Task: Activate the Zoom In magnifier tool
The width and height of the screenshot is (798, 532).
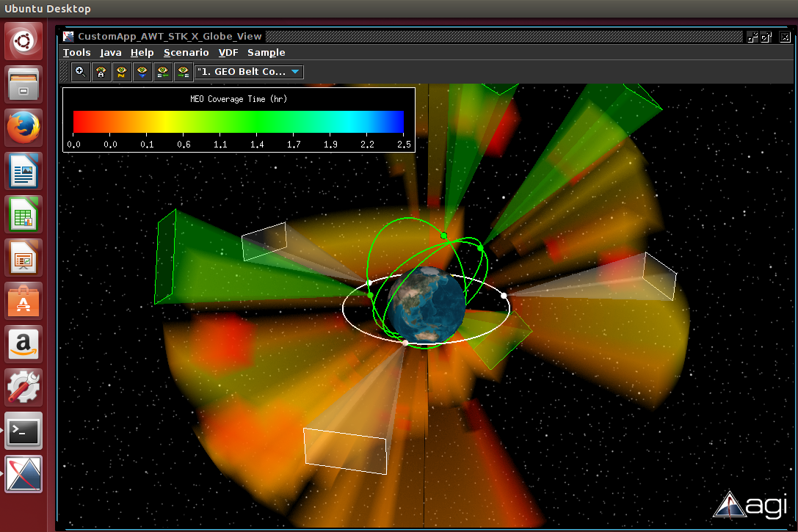Action: pos(80,72)
